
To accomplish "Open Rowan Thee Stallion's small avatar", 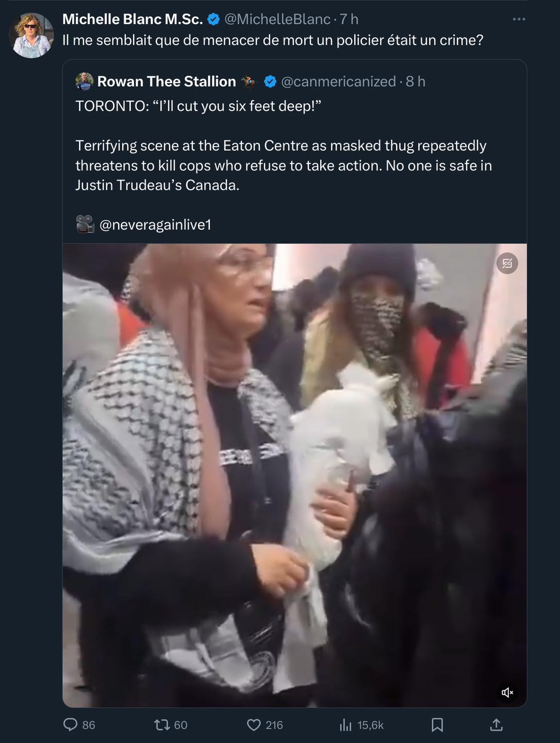I will [85, 82].
